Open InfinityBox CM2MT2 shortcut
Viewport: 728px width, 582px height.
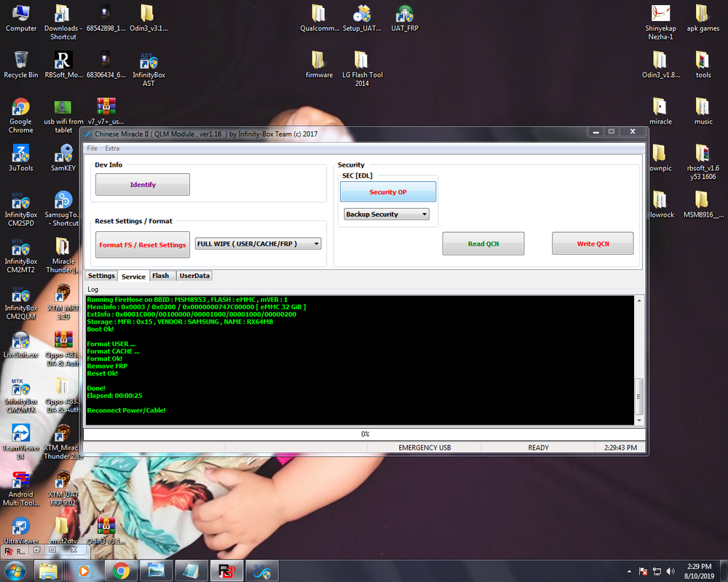click(x=21, y=255)
